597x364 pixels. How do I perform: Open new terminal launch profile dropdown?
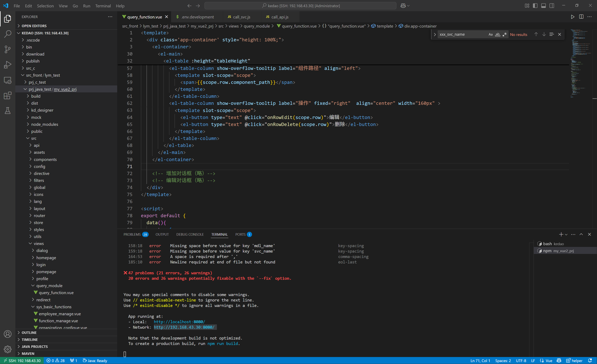[x=566, y=234]
